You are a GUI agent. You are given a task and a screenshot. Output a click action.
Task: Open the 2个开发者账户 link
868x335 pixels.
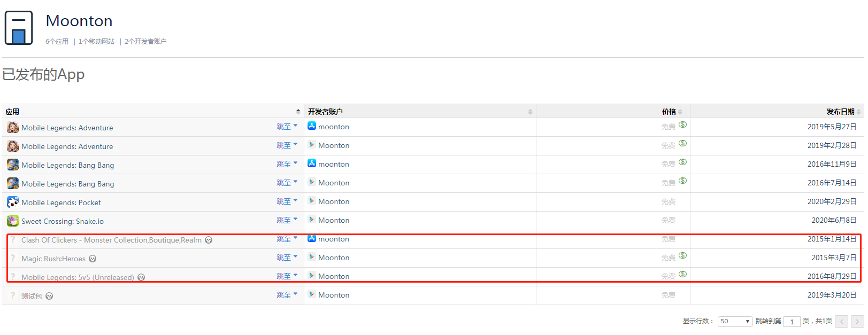pyautogui.click(x=145, y=42)
